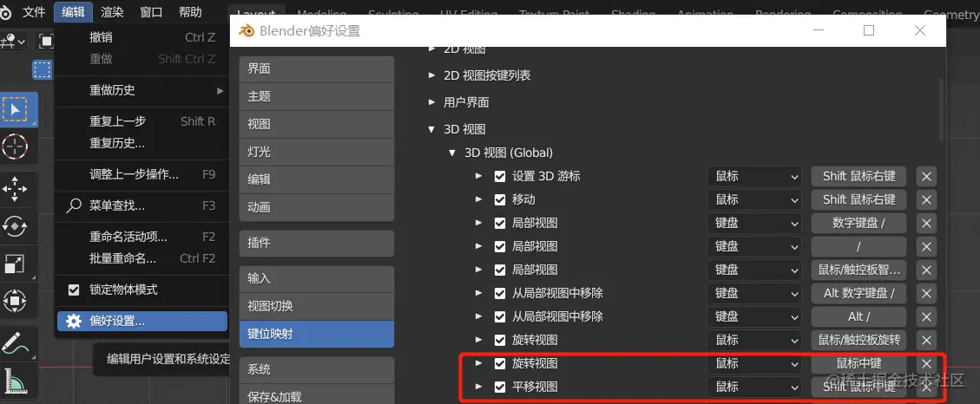Image resolution: width=980 pixels, height=404 pixels.
Task: Open the 文件 menu
Action: [35, 12]
